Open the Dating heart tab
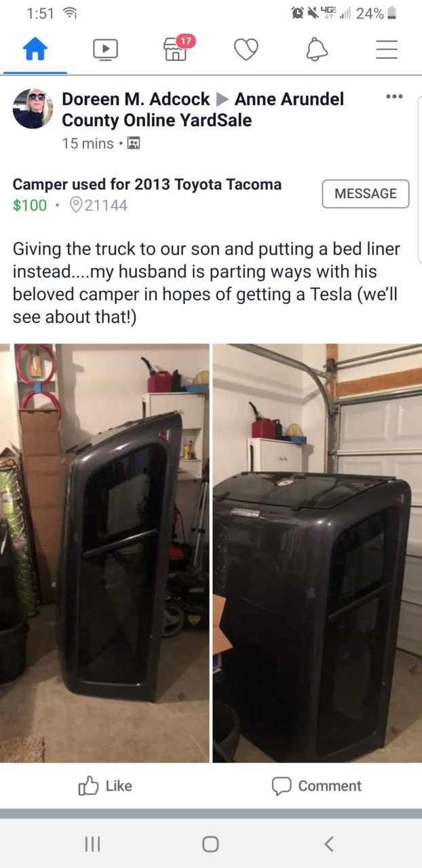 point(246,50)
